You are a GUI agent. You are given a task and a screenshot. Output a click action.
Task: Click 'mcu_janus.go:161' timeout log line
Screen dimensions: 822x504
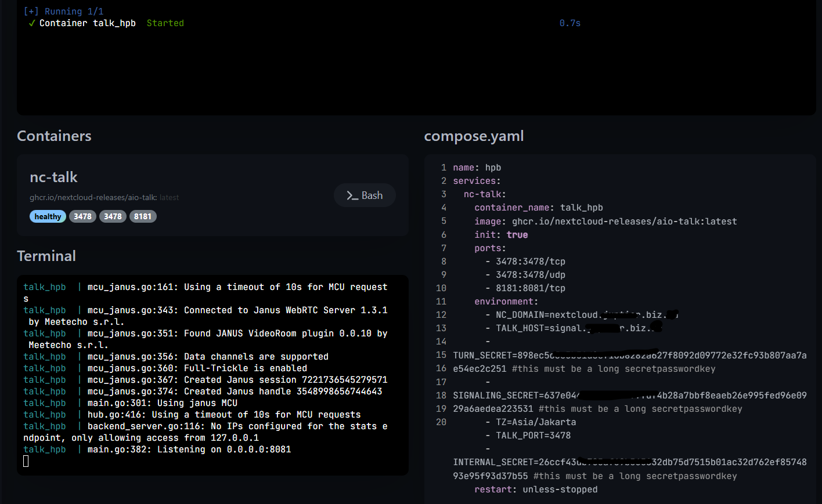(205, 293)
